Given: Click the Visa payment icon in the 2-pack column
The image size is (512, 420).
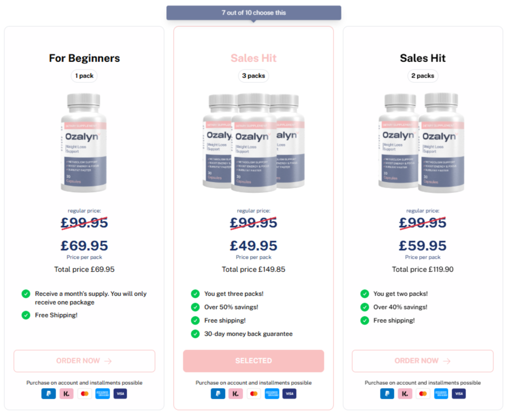Looking at the screenshot, I should (x=459, y=393).
